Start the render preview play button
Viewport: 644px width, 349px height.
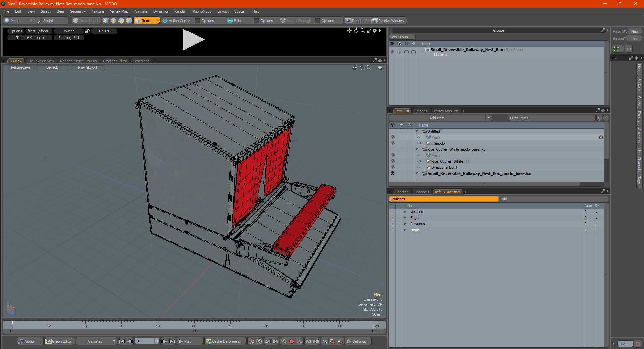click(x=193, y=40)
